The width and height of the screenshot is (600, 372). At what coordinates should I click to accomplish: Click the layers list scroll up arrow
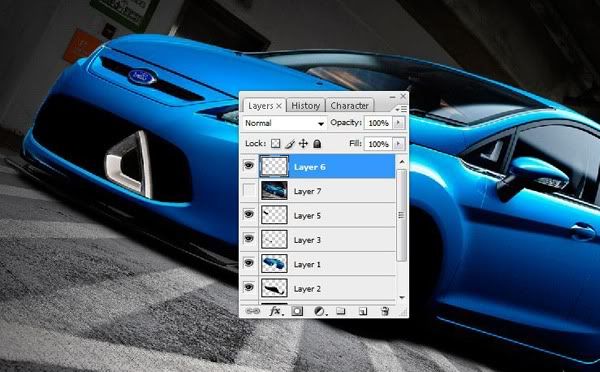tap(401, 162)
